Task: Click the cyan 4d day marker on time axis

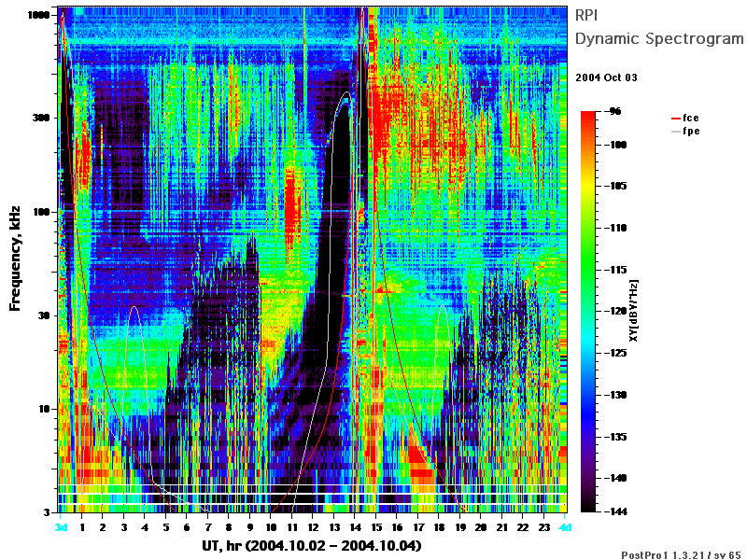Action: pos(565,527)
